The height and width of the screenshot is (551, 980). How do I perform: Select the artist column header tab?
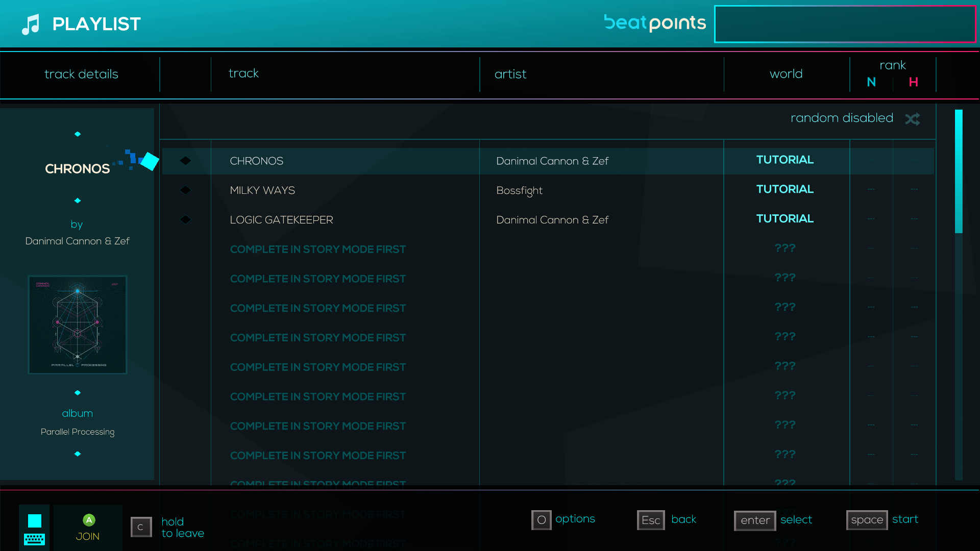click(509, 73)
